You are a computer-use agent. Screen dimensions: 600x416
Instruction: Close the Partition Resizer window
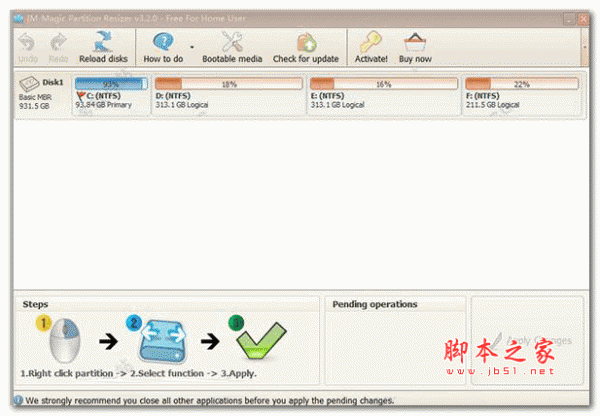[583, 19]
